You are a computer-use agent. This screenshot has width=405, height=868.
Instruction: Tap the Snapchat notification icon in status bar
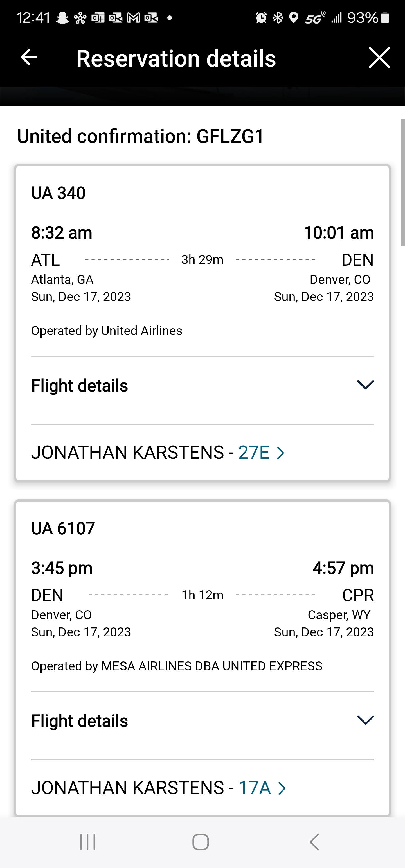click(62, 17)
